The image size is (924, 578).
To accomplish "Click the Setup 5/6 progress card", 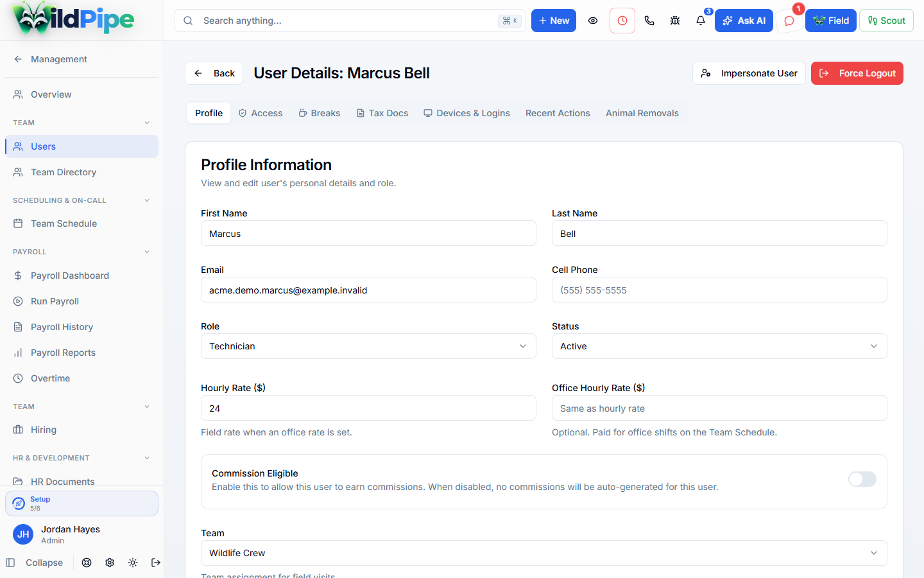I will tap(81, 504).
